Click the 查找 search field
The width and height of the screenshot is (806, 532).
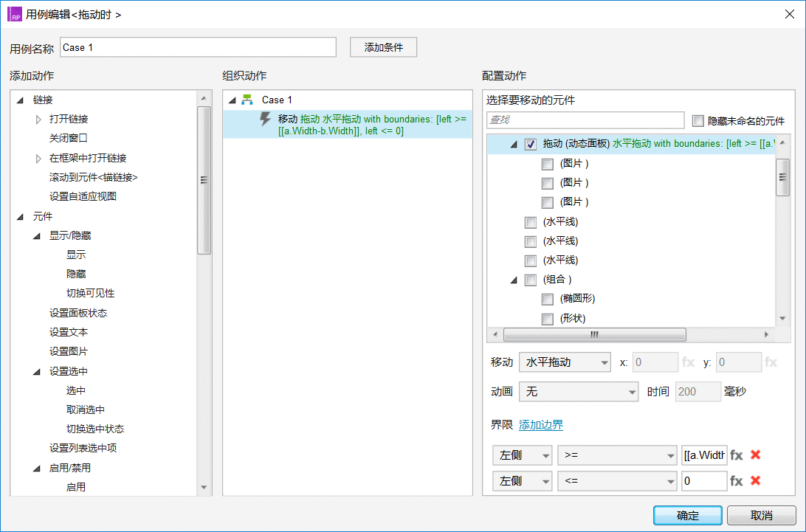585,120
